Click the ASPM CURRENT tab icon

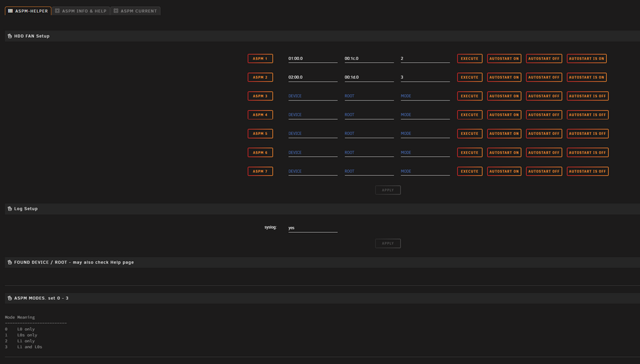coord(116,11)
